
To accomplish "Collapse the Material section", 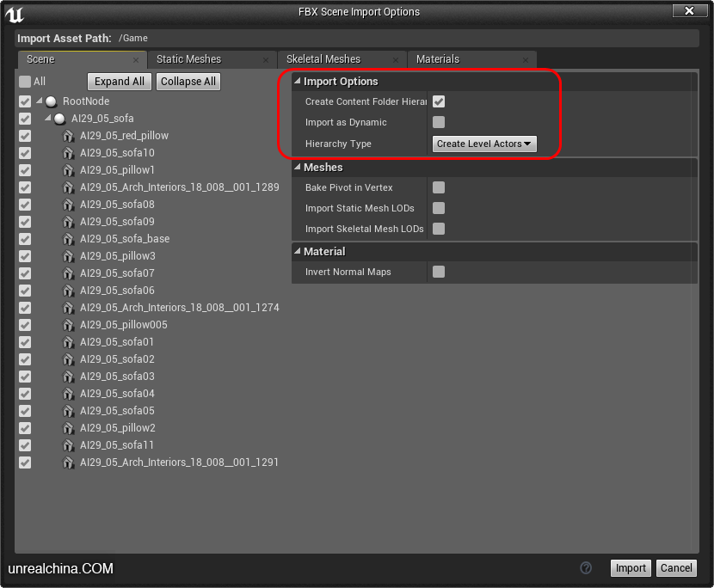I will (x=298, y=251).
